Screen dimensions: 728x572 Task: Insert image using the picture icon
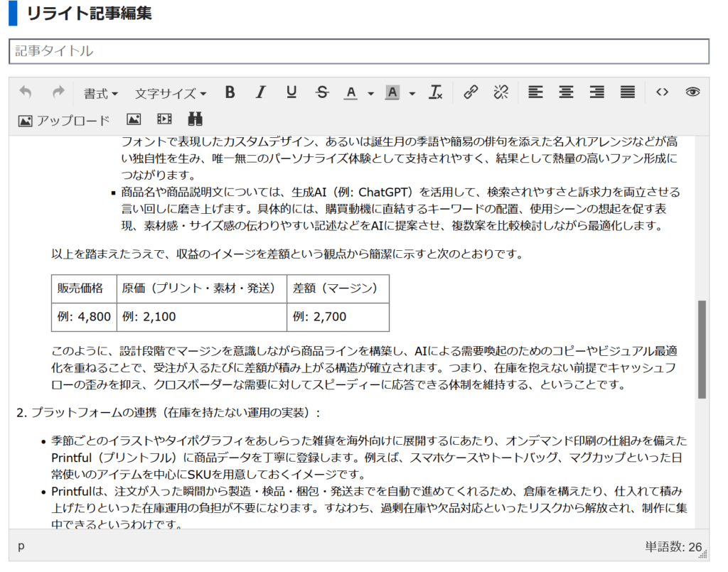(134, 120)
